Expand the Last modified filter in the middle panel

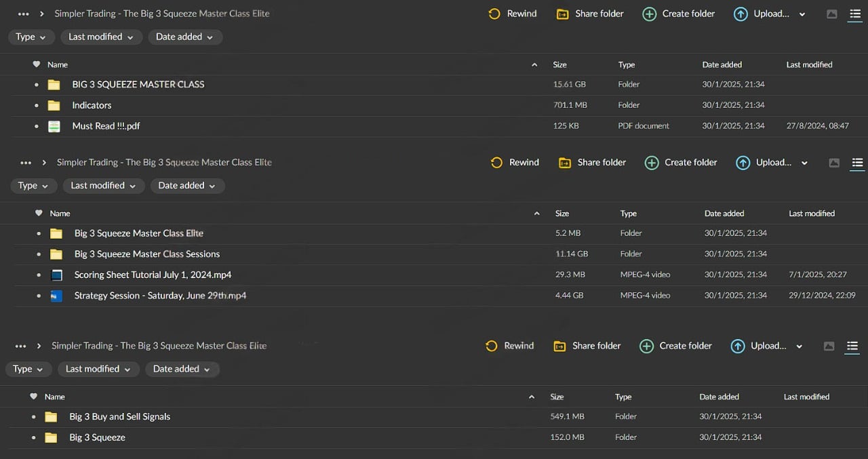[104, 186]
